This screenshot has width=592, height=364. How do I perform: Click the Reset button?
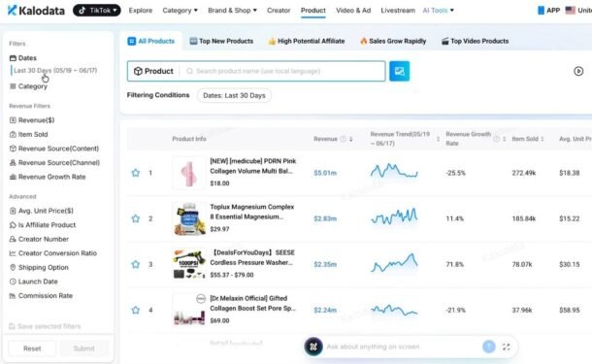click(x=32, y=348)
